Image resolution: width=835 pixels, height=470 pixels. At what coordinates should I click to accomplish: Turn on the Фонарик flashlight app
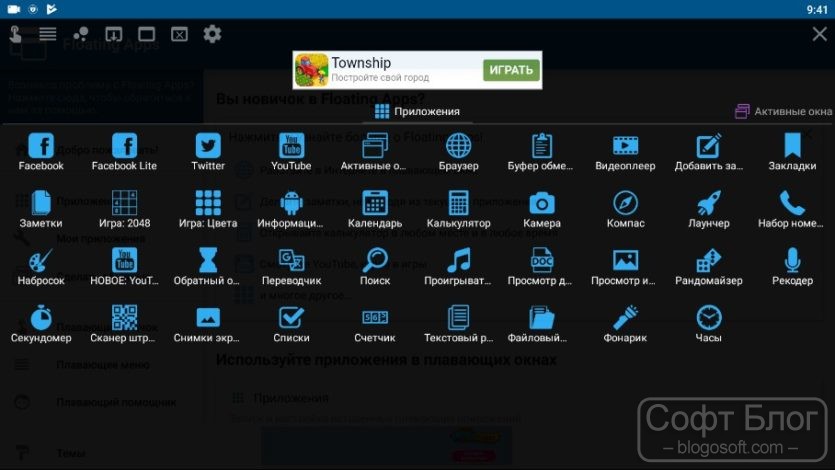[625, 324]
